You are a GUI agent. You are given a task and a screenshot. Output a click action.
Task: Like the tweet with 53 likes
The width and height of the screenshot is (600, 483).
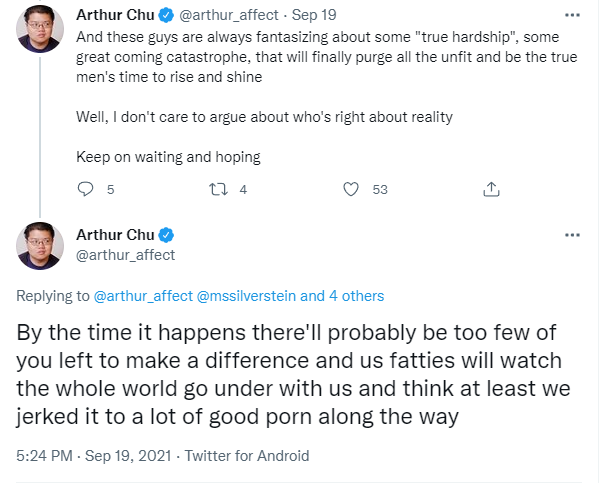(351, 189)
